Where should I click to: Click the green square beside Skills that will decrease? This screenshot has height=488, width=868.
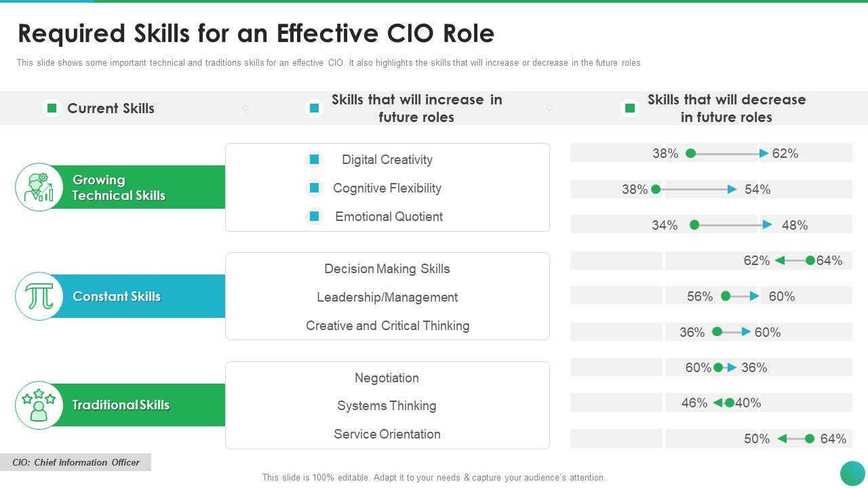[629, 108]
